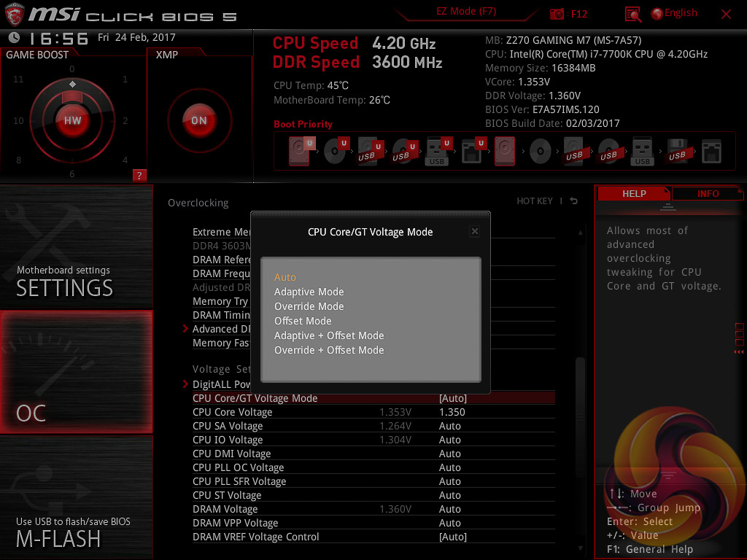Choose the legacy USB key boot icon

(x=642, y=151)
